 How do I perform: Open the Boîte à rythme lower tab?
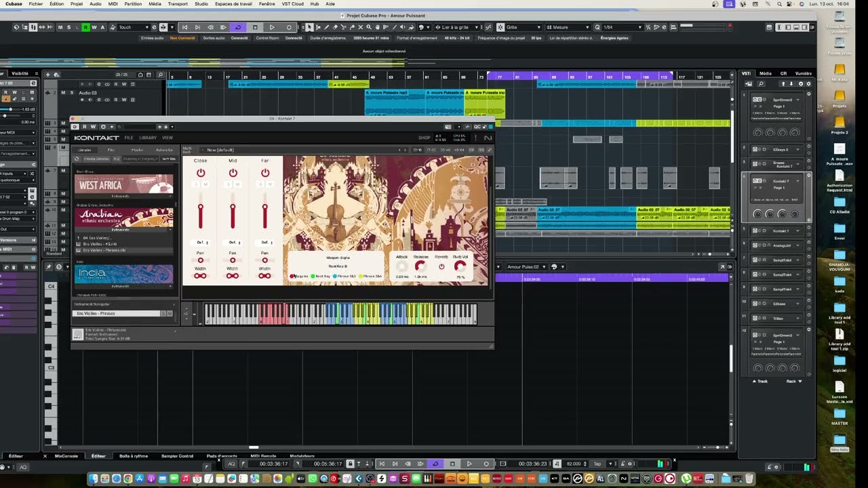tap(134, 456)
